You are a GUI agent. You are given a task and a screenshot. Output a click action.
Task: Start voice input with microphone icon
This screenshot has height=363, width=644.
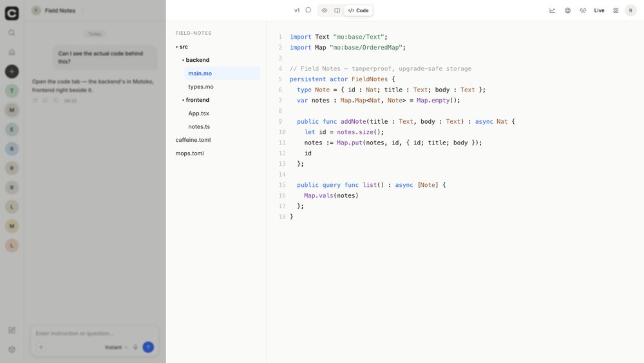[x=135, y=348]
